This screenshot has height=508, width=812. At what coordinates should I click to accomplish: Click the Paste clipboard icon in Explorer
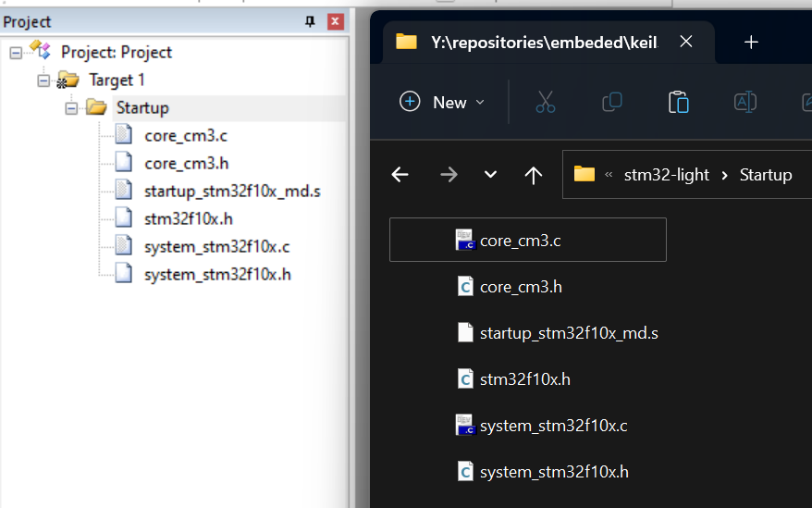click(x=679, y=102)
